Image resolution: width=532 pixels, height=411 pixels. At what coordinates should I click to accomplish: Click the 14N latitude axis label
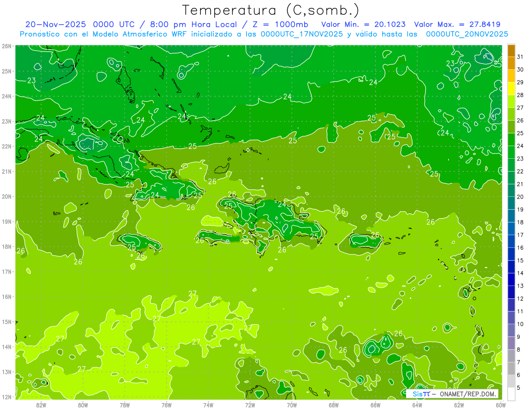click(7, 347)
